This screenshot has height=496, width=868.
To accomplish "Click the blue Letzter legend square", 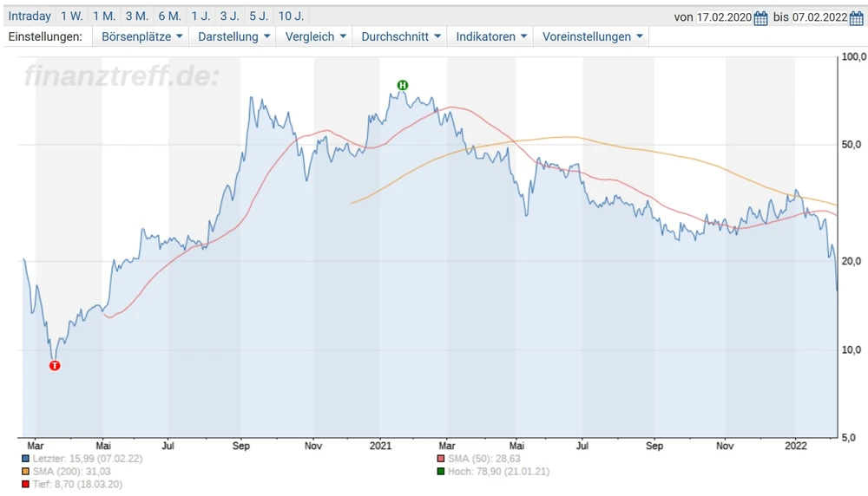I will (x=26, y=458).
